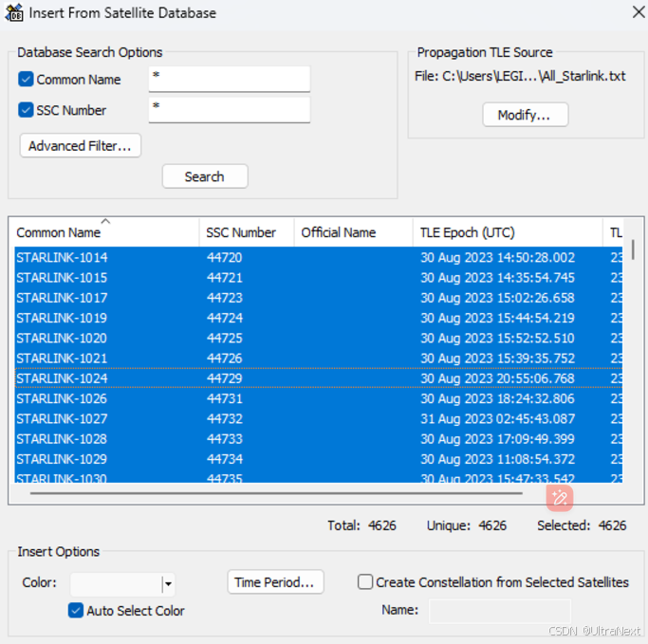Sort by Official Name column header

(x=354, y=232)
